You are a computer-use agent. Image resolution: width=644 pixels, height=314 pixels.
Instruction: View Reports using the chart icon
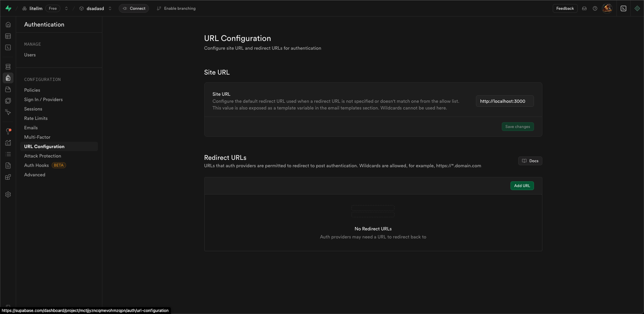pyautogui.click(x=8, y=143)
